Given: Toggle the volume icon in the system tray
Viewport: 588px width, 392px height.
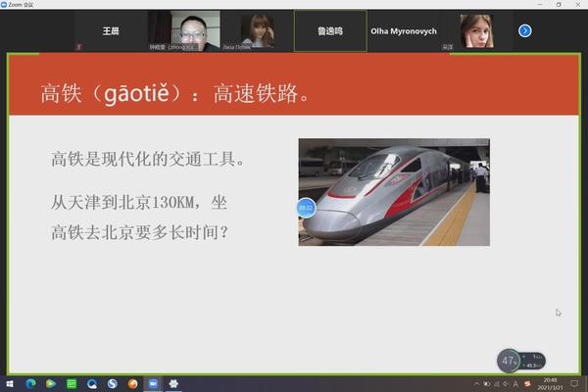Looking at the screenshot, I should 506,384.
